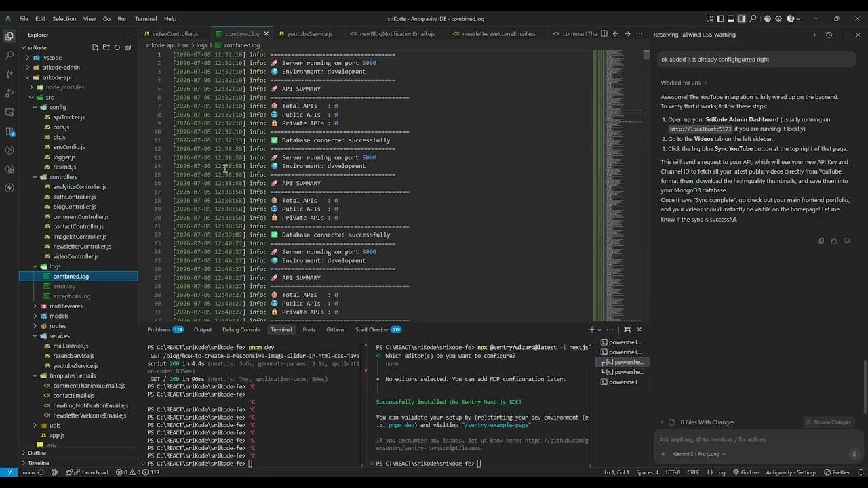Open the chat history icon

click(x=829, y=35)
